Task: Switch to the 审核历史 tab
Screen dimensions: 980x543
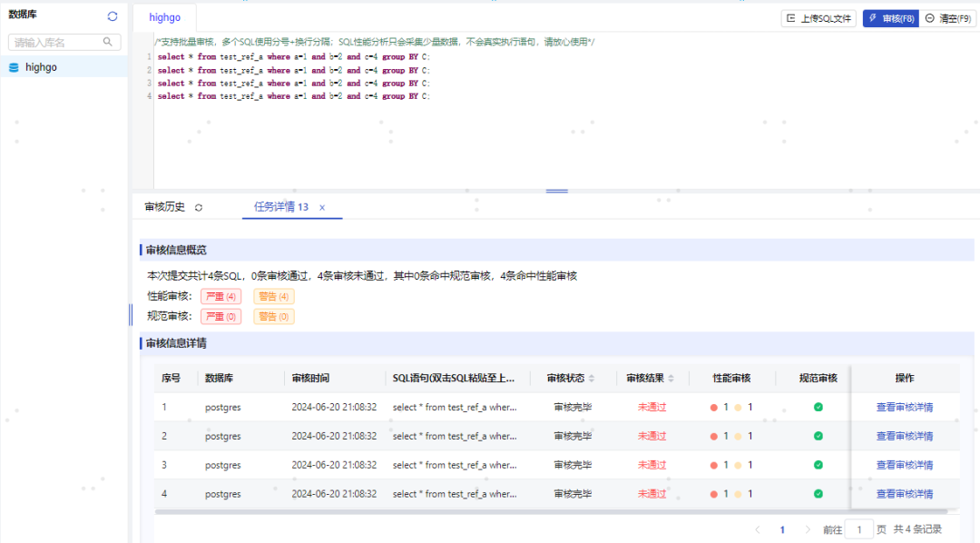Action: point(165,207)
